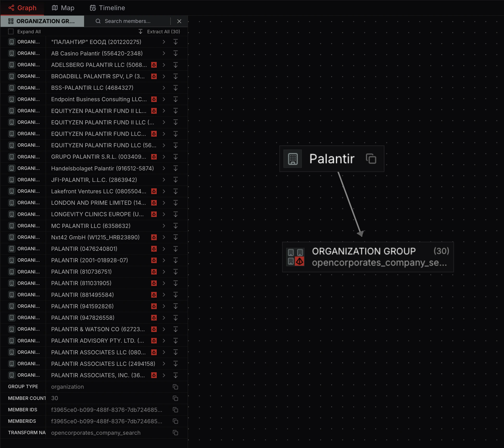Click the PALANTIR ASSOCIATES LLC (080... entry

[98, 352]
